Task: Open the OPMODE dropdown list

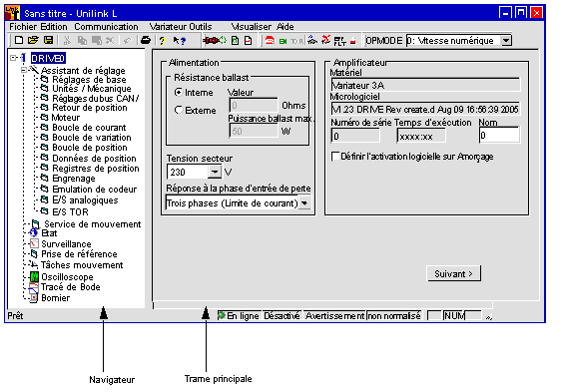Action: (x=506, y=40)
